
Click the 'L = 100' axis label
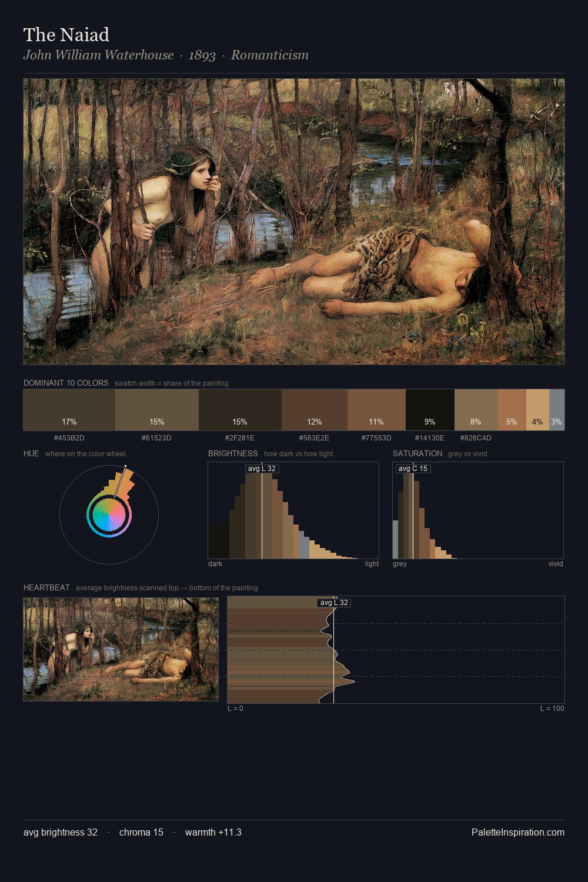552,709
